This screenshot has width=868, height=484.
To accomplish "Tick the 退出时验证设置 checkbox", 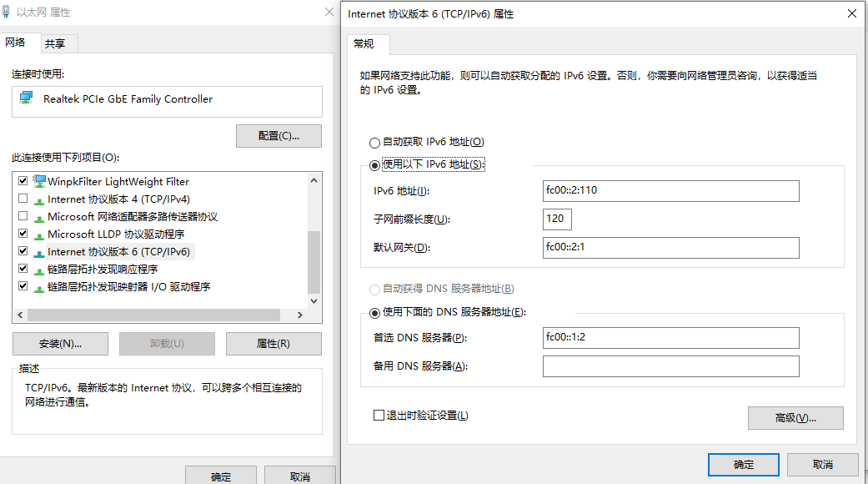I will click(x=379, y=416).
